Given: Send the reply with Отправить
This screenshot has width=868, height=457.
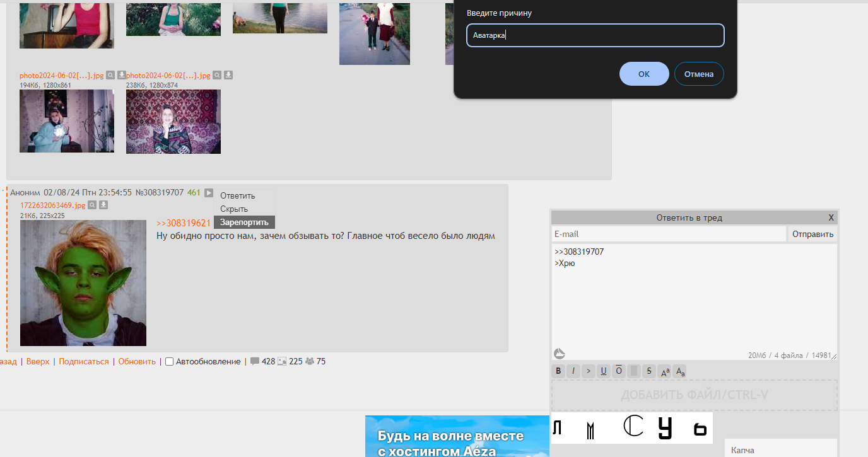Looking at the screenshot, I should click(x=813, y=234).
